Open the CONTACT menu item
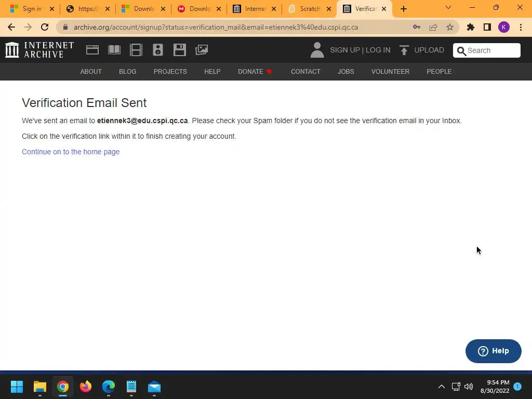 coord(305,72)
